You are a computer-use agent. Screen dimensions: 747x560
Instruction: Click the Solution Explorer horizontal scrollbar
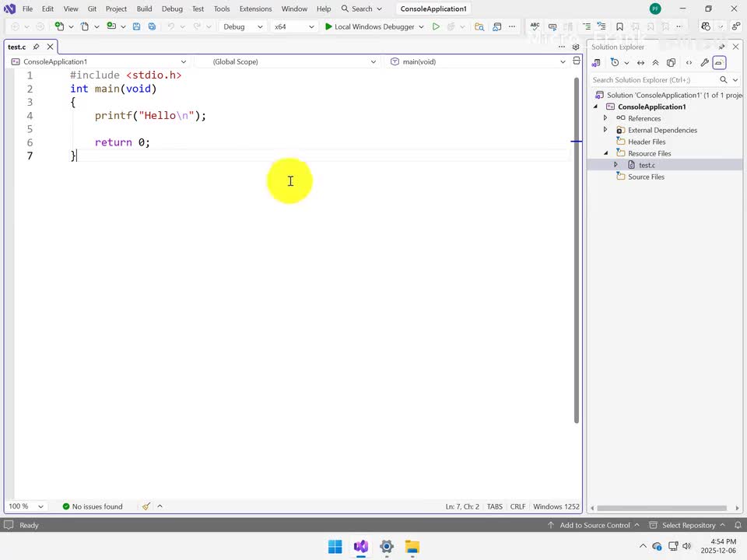pos(661,508)
